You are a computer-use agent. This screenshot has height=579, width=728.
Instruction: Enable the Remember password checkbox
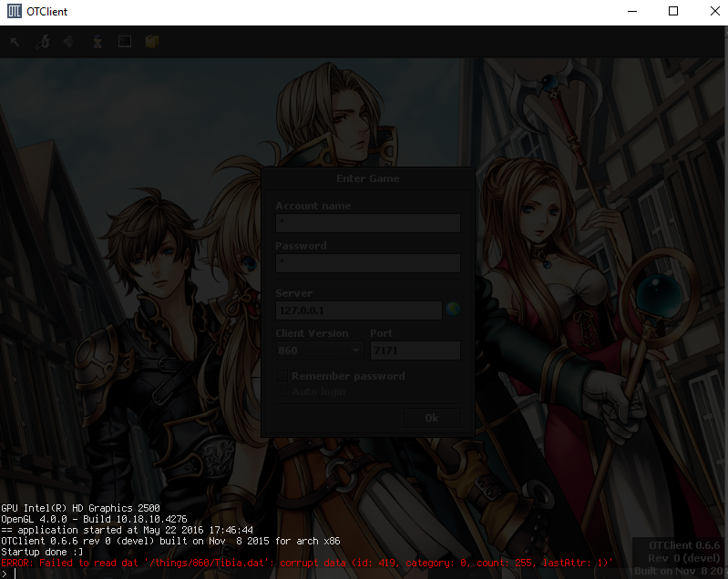coord(282,376)
